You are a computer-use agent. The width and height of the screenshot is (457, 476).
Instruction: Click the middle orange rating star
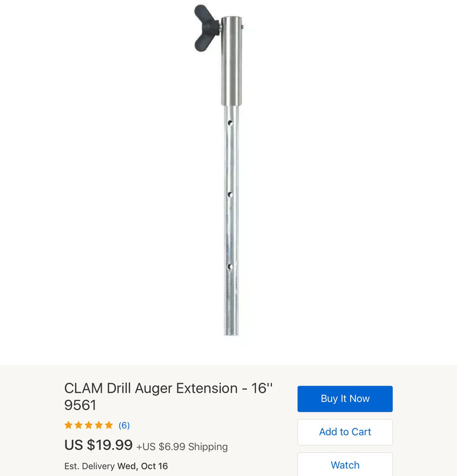pos(89,425)
